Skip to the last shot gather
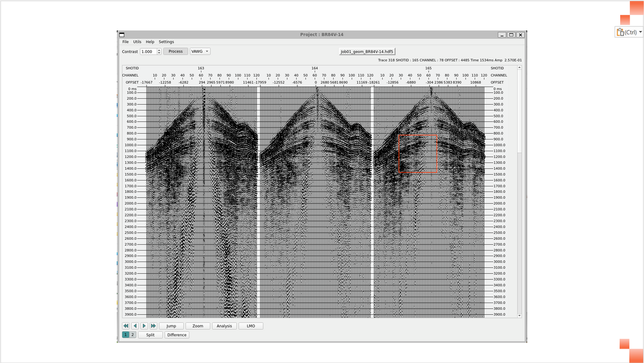 click(x=153, y=326)
